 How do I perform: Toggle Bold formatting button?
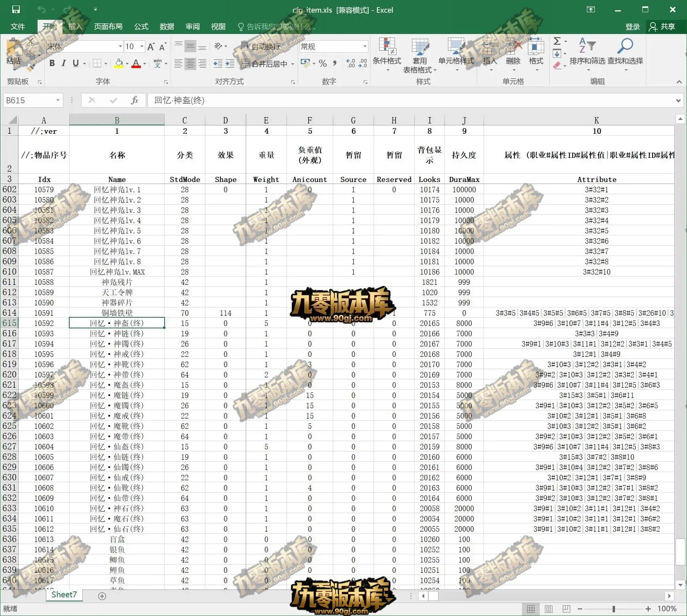tap(52, 63)
